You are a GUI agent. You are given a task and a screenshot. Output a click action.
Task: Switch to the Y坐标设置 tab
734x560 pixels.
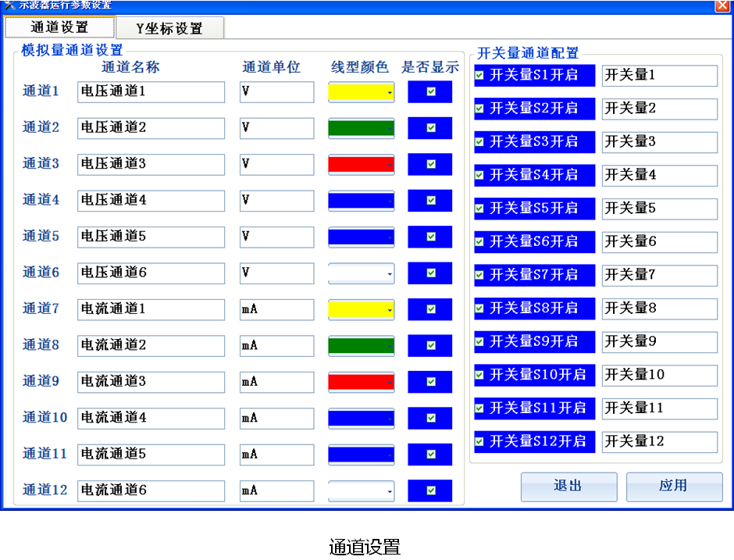169,28
